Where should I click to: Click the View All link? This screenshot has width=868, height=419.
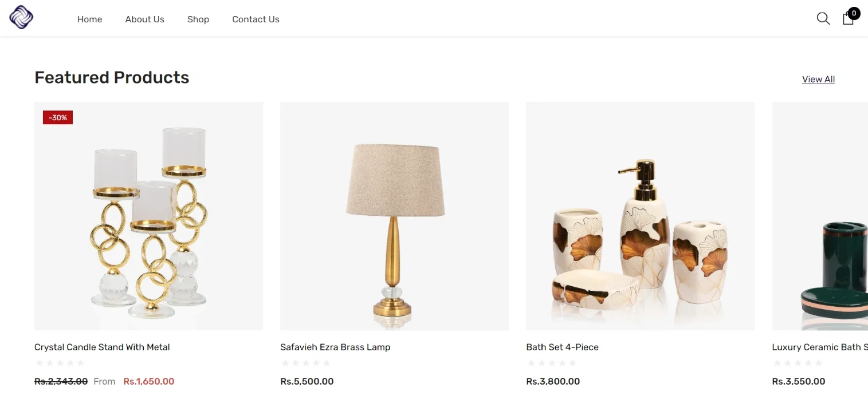tap(818, 80)
